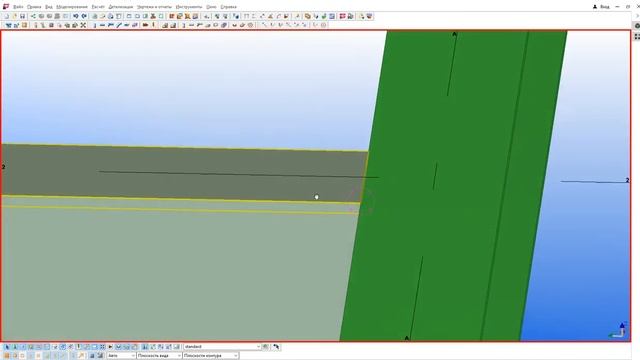
Task: Open the Моделирование menu
Action: [x=72, y=7]
